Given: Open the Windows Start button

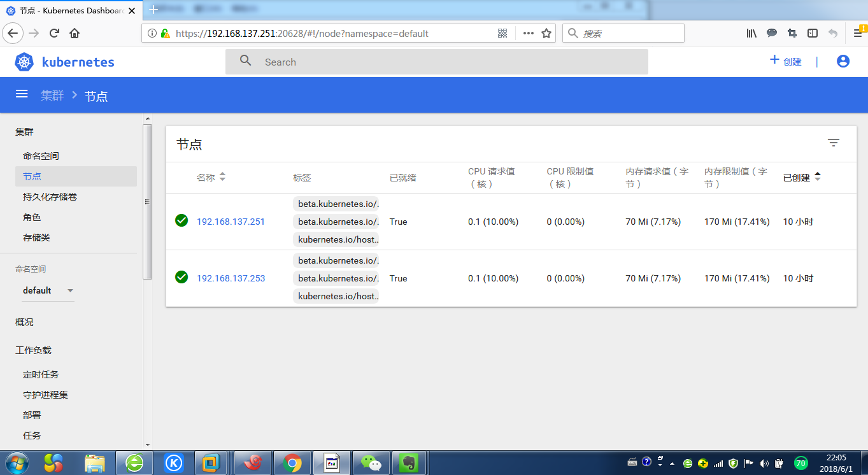Looking at the screenshot, I should tap(17, 463).
